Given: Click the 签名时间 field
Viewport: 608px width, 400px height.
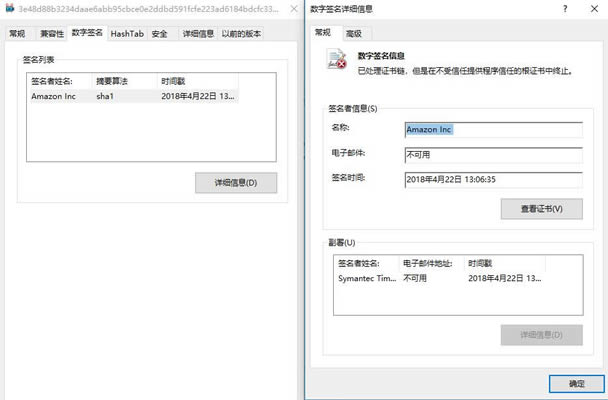Looking at the screenshot, I should [492, 179].
